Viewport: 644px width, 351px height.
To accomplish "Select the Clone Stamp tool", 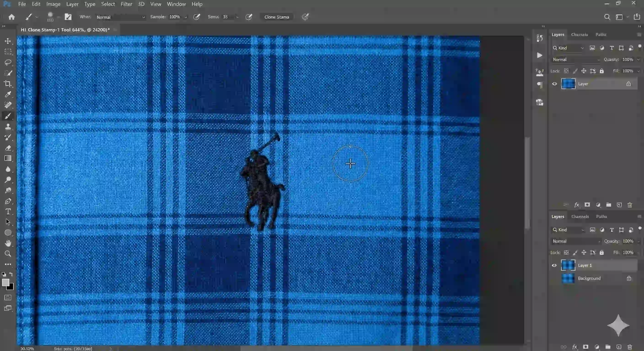I will [x=8, y=127].
